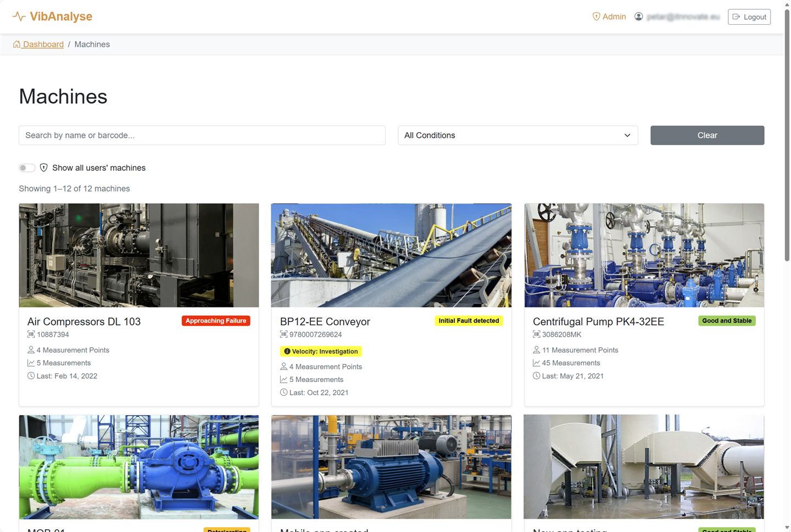Select the Air Compressors DL 103 title
This screenshot has width=791, height=532.
pyautogui.click(x=84, y=322)
